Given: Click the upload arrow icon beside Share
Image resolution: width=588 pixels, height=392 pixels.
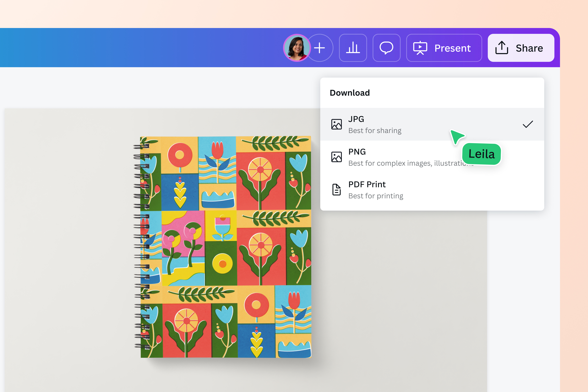Looking at the screenshot, I should click(x=502, y=48).
